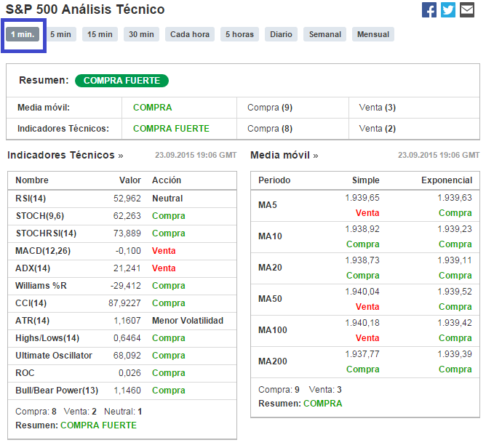The image size is (486, 448).
Task: Click the Neutral: 1 count in indicators footer
Action: (x=123, y=412)
